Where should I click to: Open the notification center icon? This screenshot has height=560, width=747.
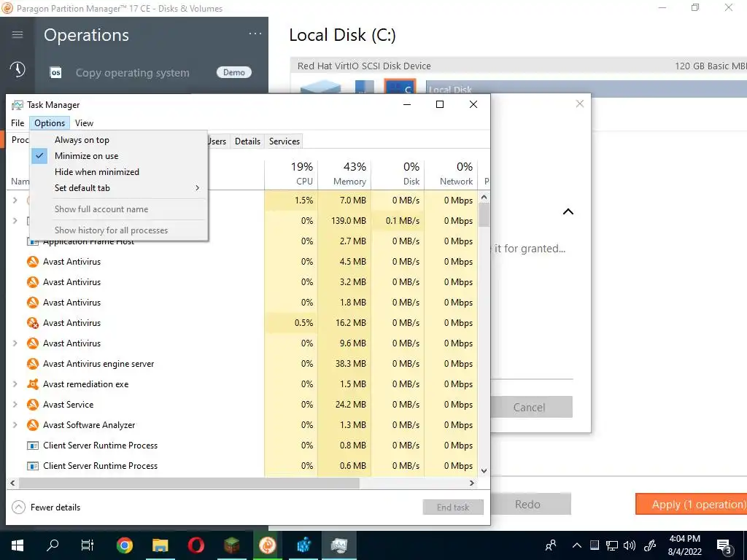pyautogui.click(x=724, y=546)
